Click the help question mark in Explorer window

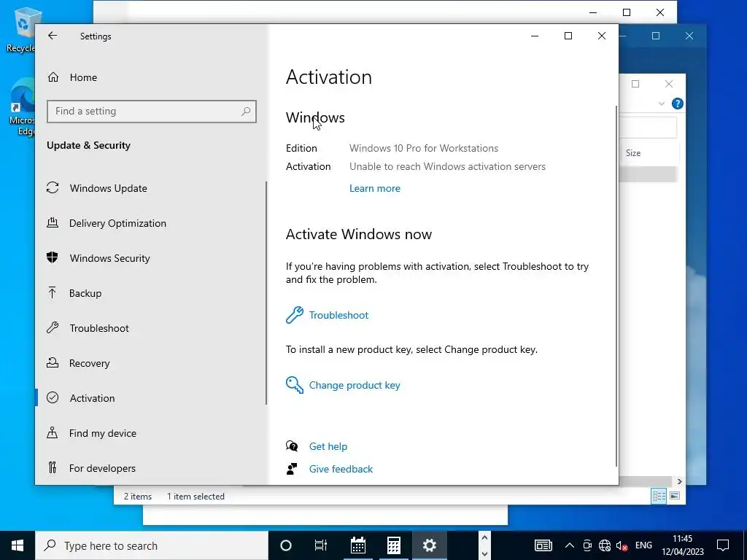(x=678, y=104)
